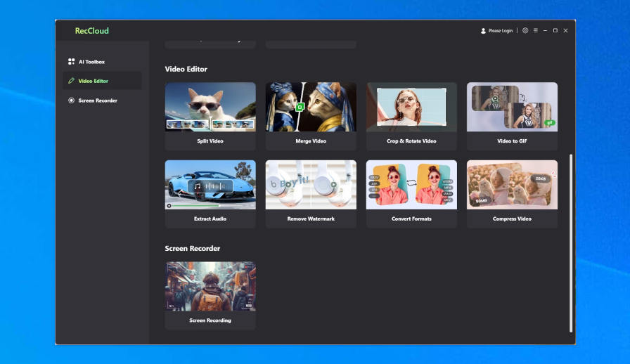Open the Extract Audio tool
This screenshot has width=630, height=364.
210,193
